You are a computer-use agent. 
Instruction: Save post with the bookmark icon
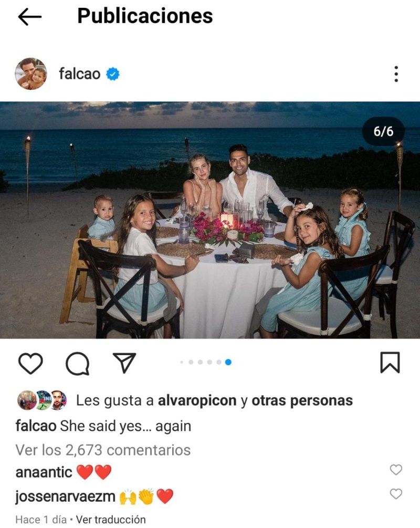pyautogui.click(x=390, y=363)
